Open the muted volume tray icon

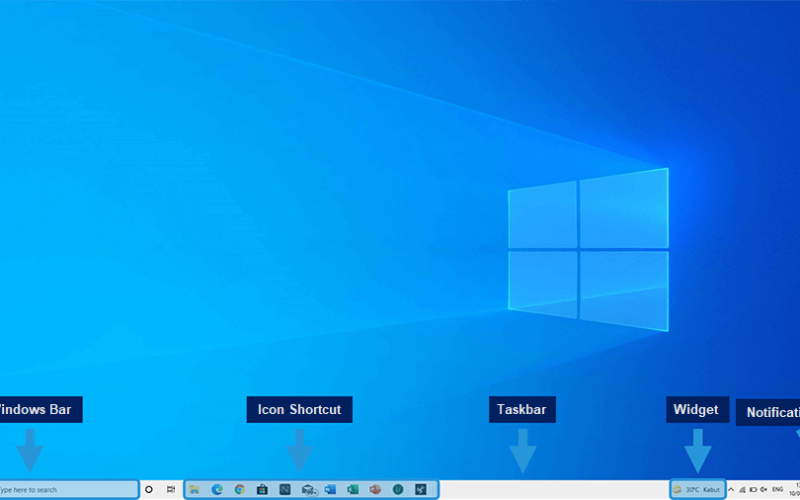(764, 489)
